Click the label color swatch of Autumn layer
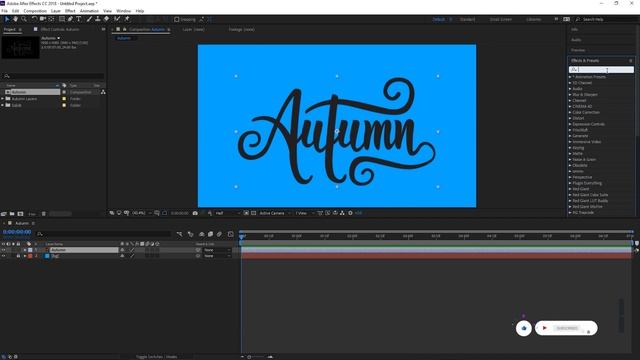640x360 pixels. (30, 250)
